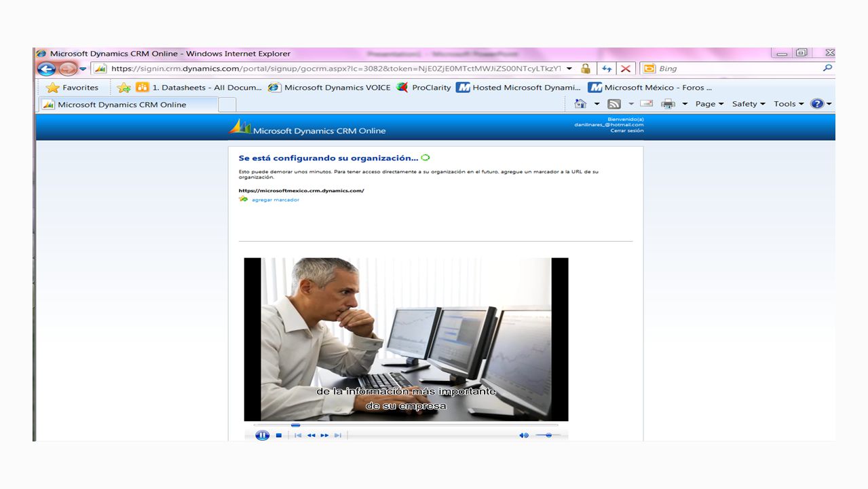Click the Rewind media button
The width and height of the screenshot is (868, 489).
tap(311, 435)
